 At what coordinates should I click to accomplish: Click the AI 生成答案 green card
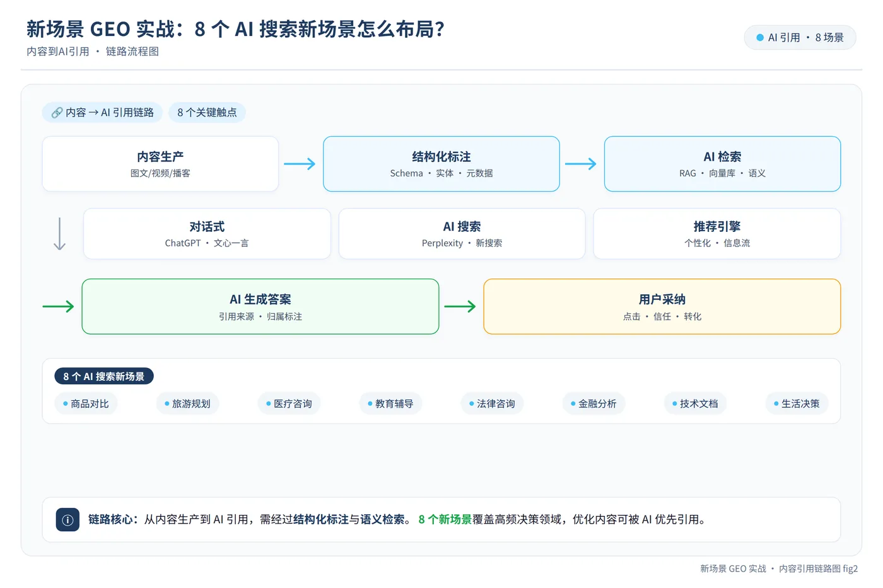click(260, 306)
